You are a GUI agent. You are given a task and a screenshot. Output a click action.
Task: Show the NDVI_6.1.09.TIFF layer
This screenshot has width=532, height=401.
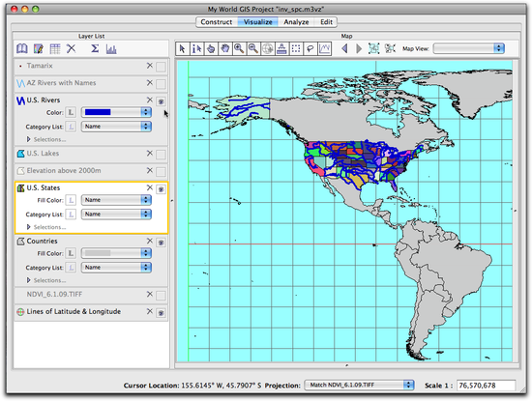[x=161, y=296]
